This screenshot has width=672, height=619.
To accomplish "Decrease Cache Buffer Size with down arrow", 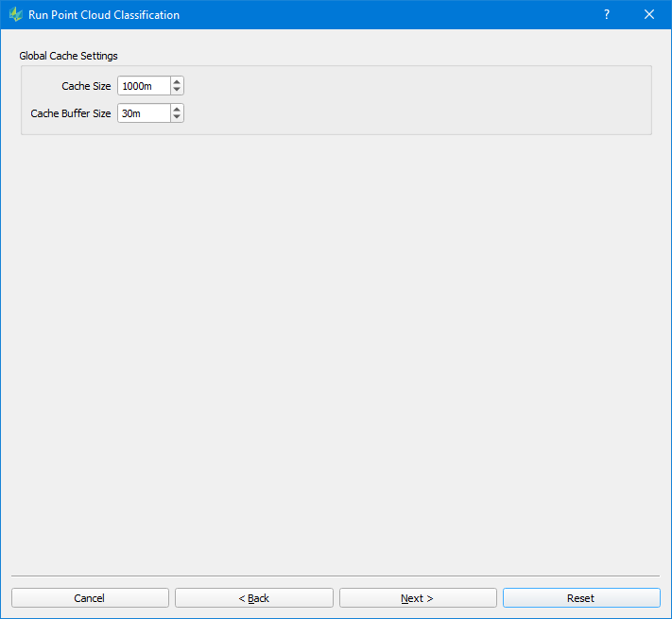I will coord(177,118).
